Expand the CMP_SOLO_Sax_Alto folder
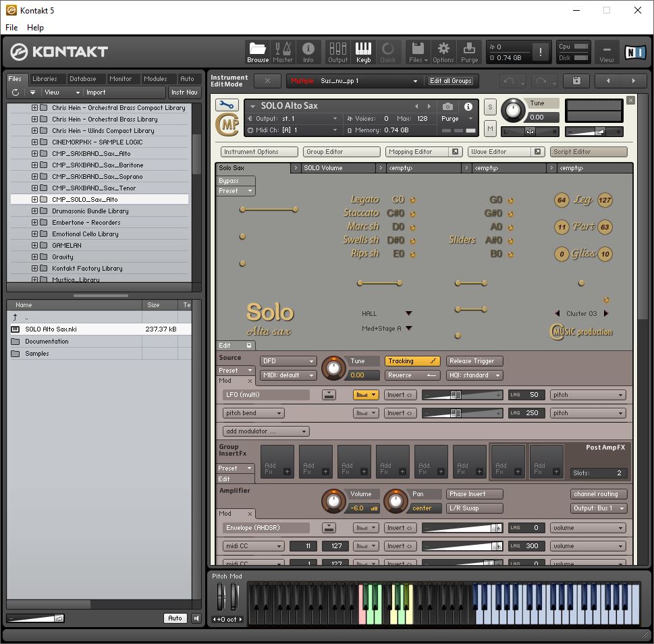The image size is (654, 644). 34,199
